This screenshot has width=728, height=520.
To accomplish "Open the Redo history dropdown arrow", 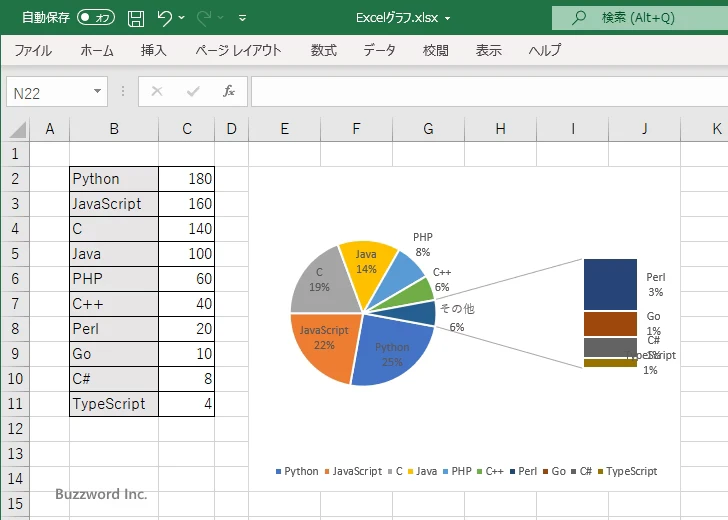I will (221, 18).
